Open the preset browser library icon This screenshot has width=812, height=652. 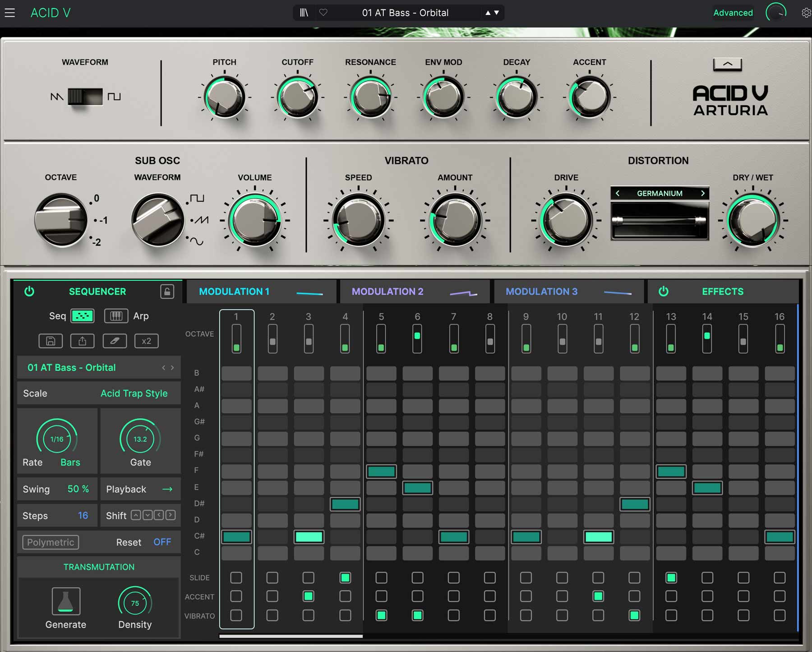coord(304,13)
